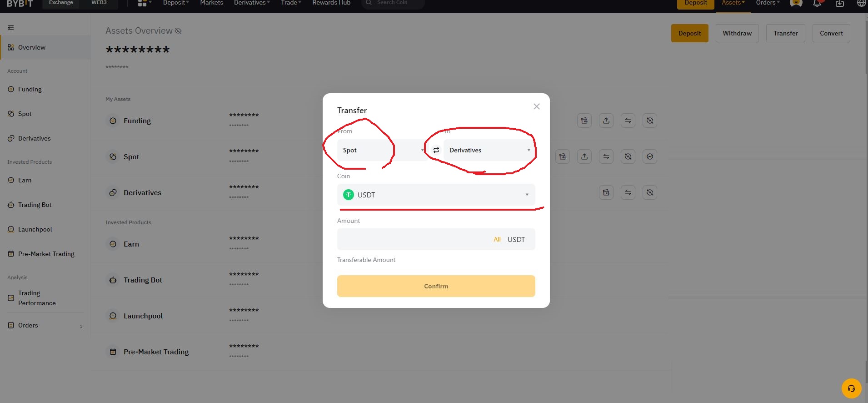This screenshot has width=868, height=403.
Task: Open the notifications bell
Action: point(817,3)
